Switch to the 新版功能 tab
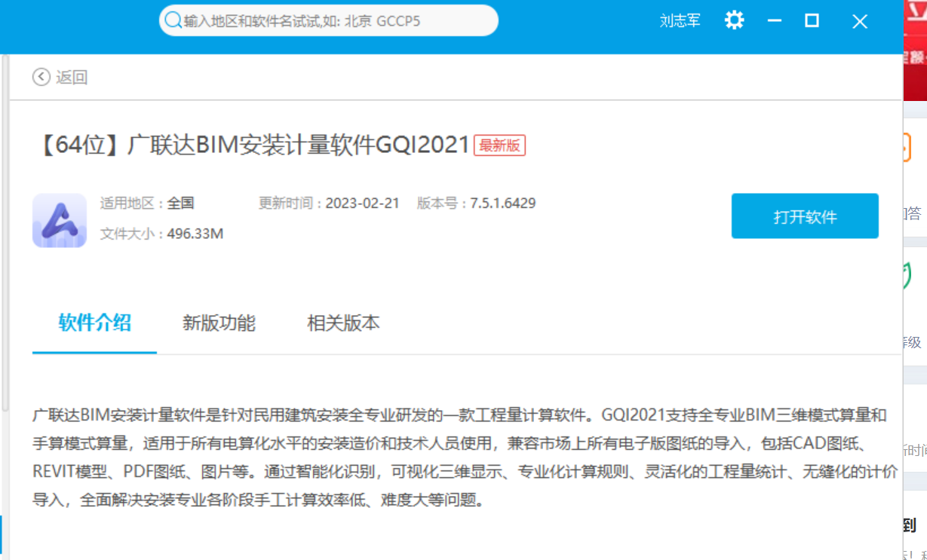Viewport: 927px width, 560px height. pyautogui.click(x=219, y=323)
